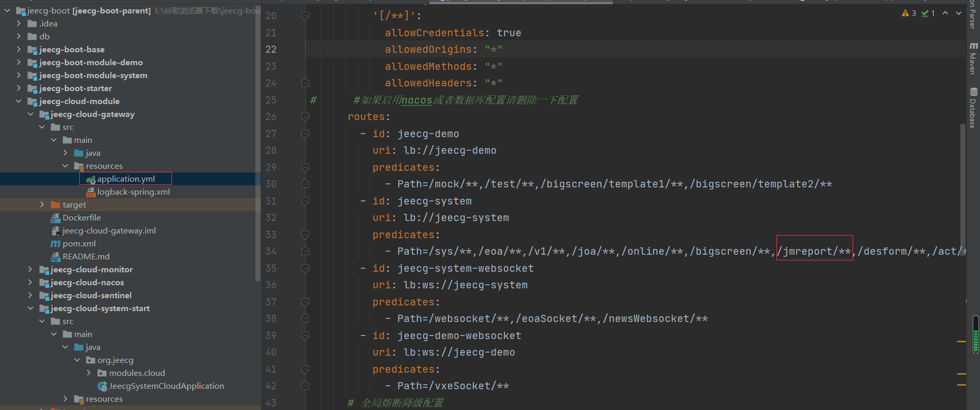Expand jeecg-boot-module-demo module

tap(19, 62)
